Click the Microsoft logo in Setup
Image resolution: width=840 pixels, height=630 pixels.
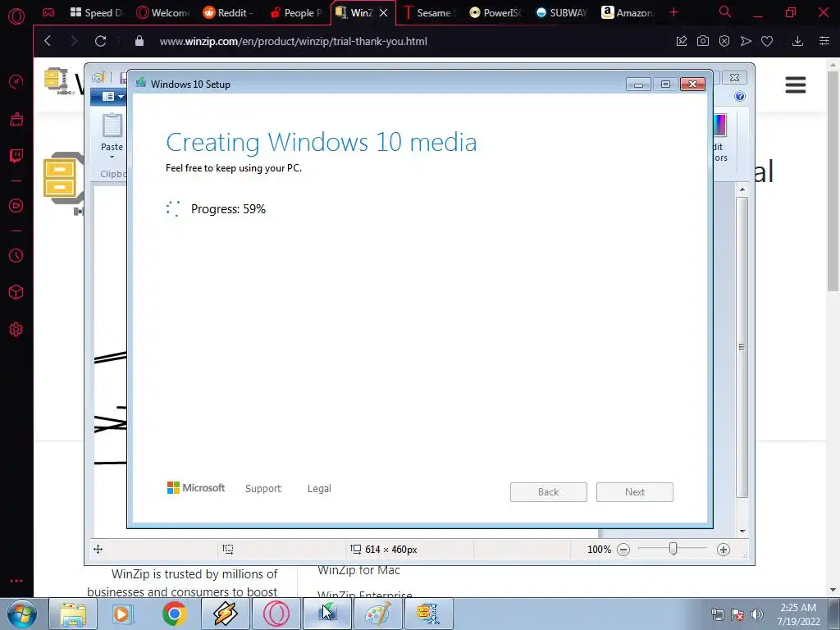[196, 487]
